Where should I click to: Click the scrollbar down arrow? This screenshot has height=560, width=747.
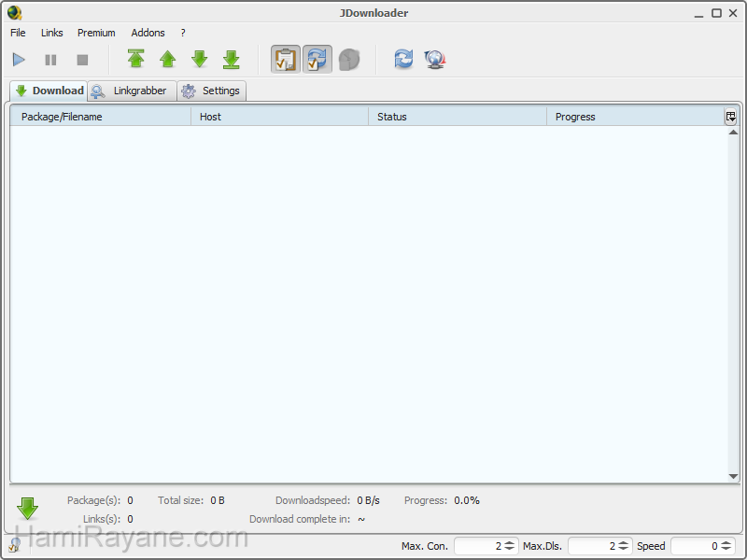[x=733, y=476]
